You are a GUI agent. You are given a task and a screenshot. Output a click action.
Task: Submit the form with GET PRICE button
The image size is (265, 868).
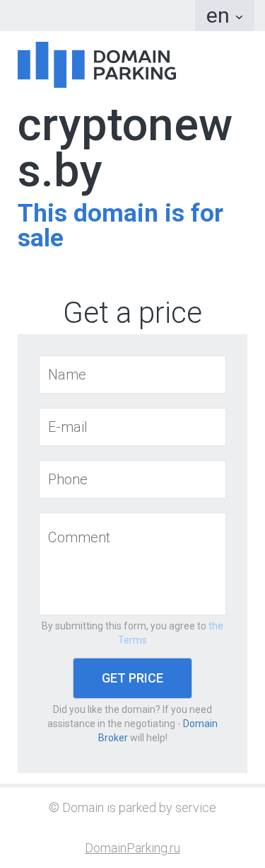[132, 678]
